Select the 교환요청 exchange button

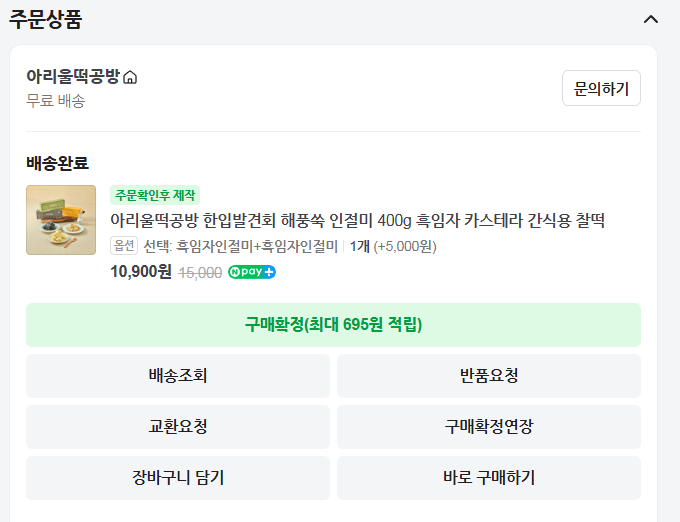[x=178, y=427]
